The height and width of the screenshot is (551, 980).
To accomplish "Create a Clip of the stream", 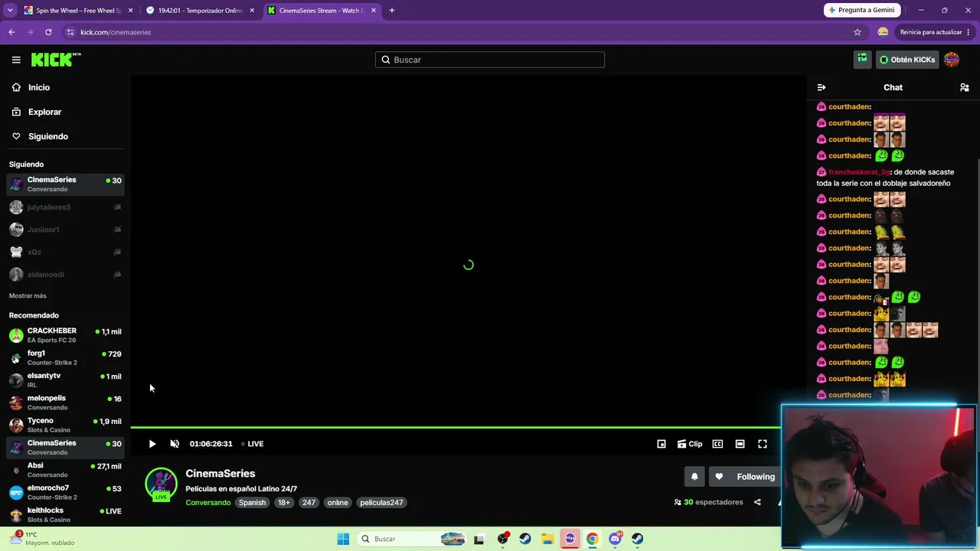I will (x=690, y=444).
